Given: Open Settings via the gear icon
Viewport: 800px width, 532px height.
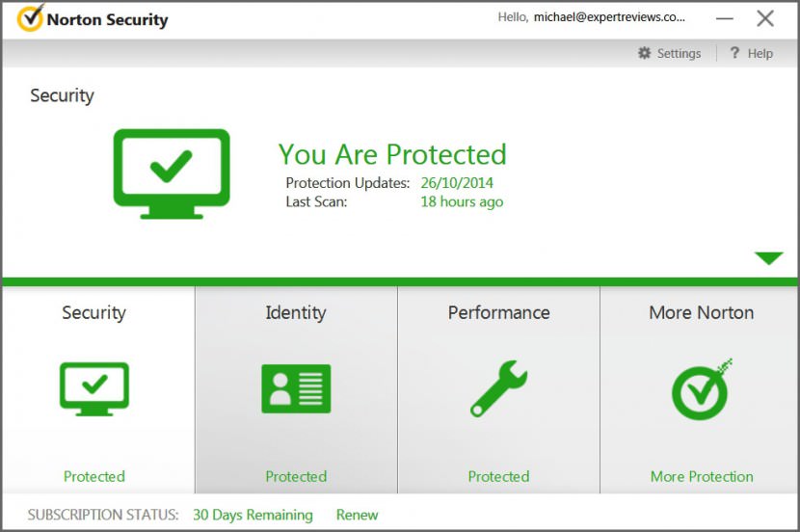Looking at the screenshot, I should [x=645, y=53].
